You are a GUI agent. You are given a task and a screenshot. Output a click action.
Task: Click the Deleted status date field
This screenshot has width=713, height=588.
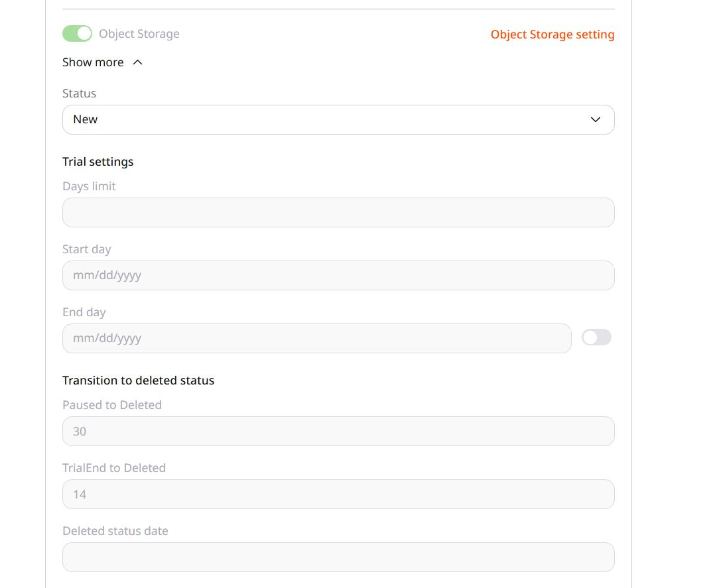(x=338, y=557)
